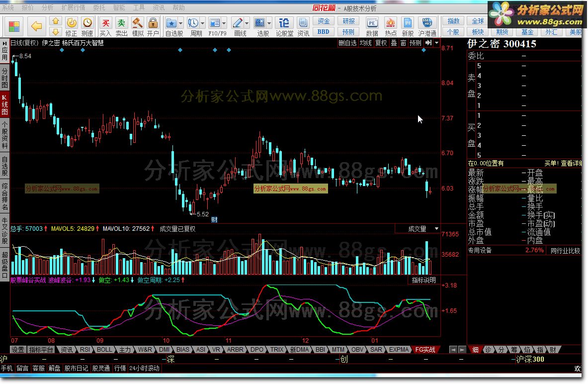Toggle 均线 moving average lines

(x=366, y=43)
